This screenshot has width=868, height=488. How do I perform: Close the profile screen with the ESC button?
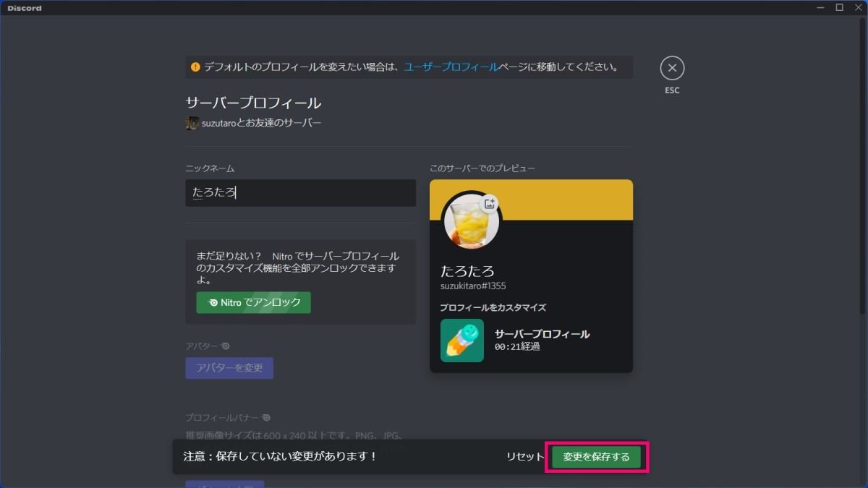tap(672, 68)
